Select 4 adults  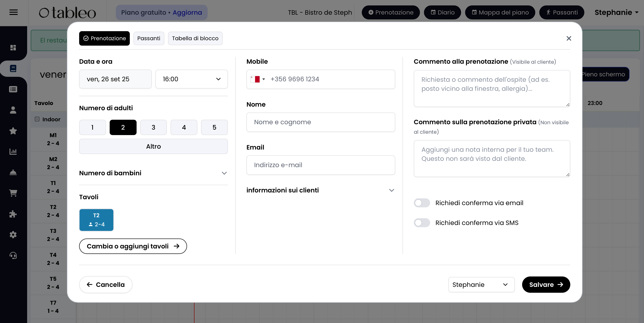tap(184, 127)
